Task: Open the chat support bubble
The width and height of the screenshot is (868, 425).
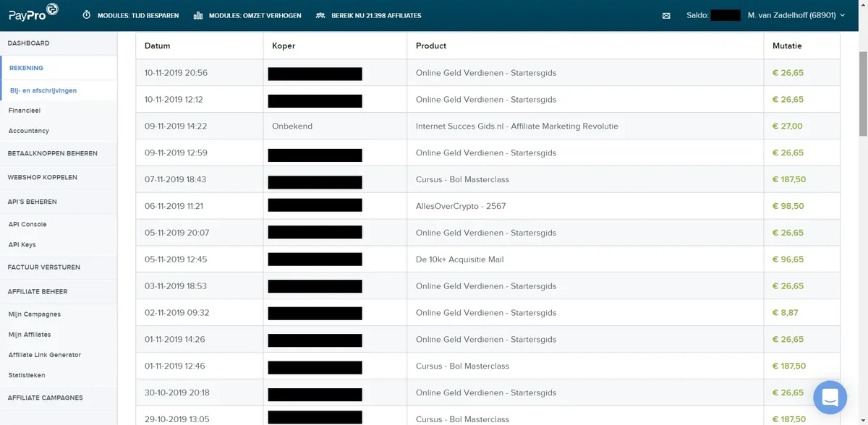Action: [830, 398]
